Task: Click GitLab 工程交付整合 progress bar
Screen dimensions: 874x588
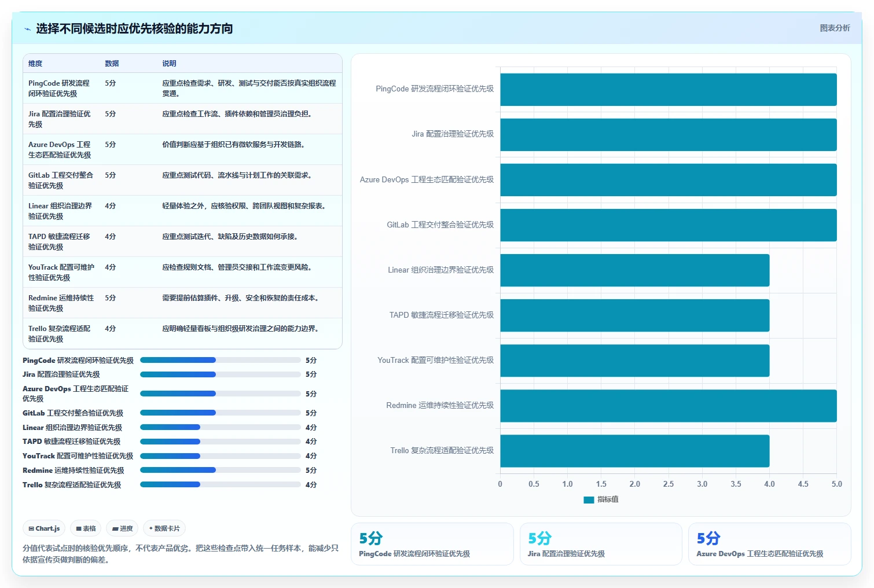Action: coord(221,413)
